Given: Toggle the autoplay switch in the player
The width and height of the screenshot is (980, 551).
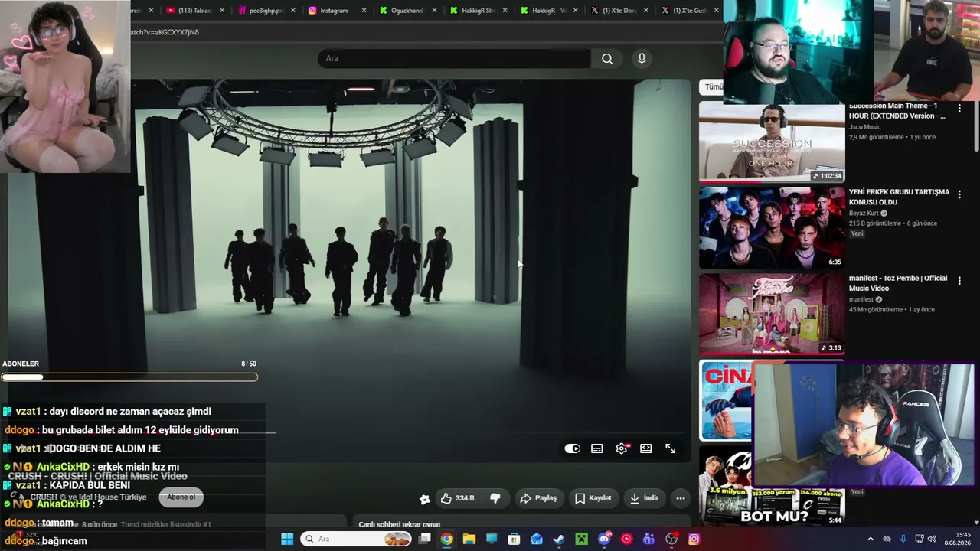Looking at the screenshot, I should 572,448.
